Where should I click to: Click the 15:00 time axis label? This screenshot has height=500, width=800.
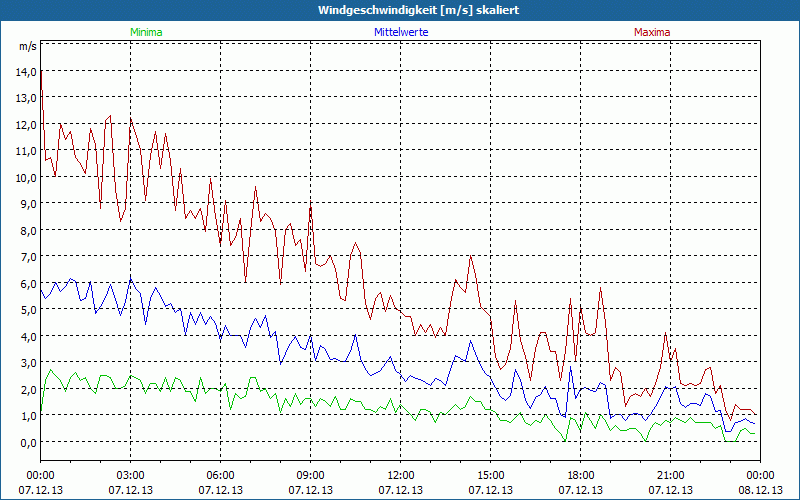tap(491, 476)
